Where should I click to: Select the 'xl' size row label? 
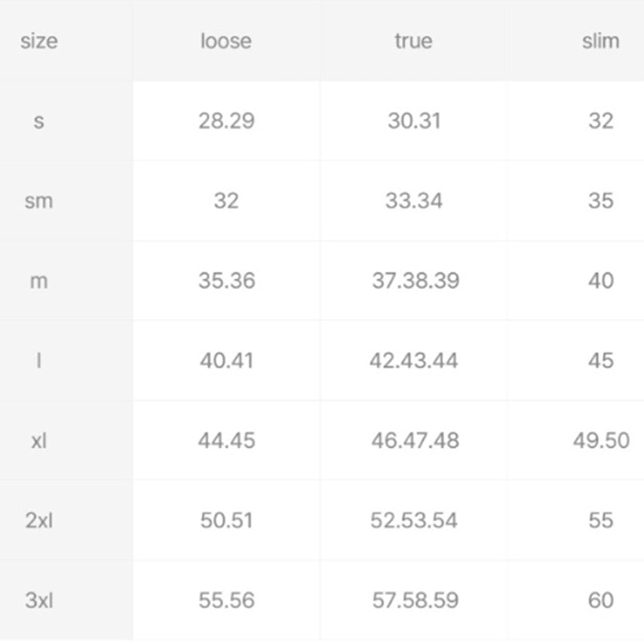tap(39, 440)
